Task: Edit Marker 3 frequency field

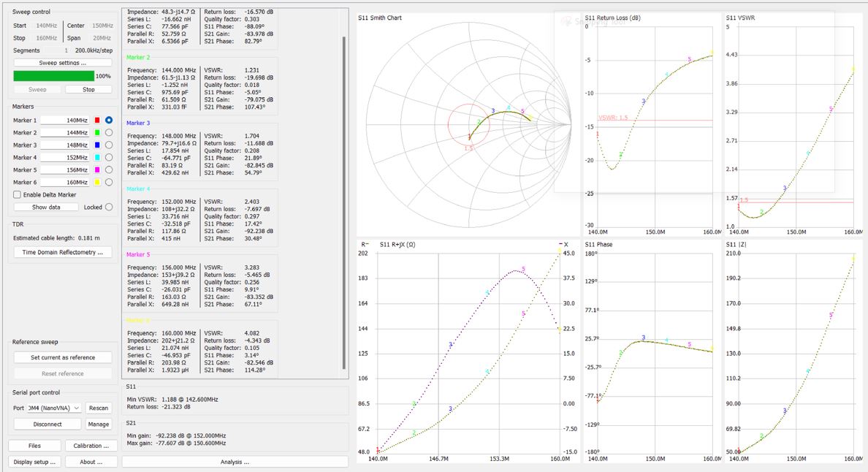Action: pos(65,145)
